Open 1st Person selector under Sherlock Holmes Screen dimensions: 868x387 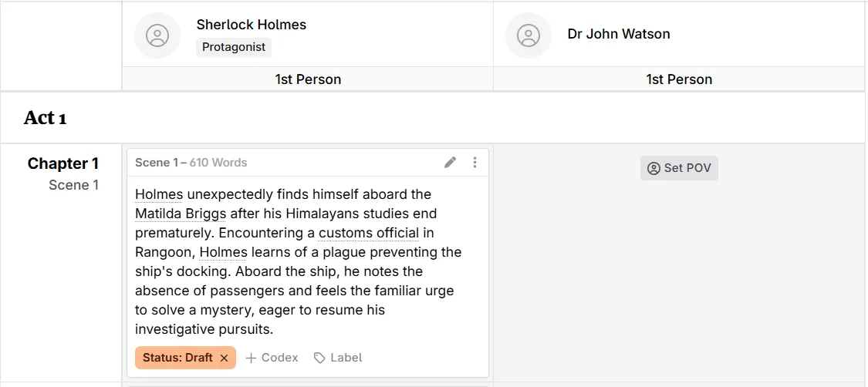(308, 79)
